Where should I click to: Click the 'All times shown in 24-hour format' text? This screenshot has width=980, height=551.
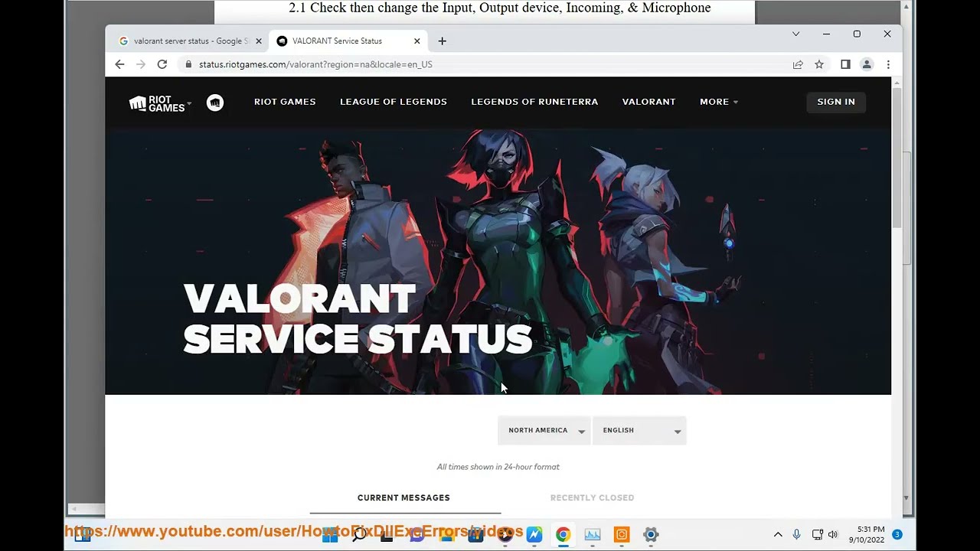tap(498, 467)
